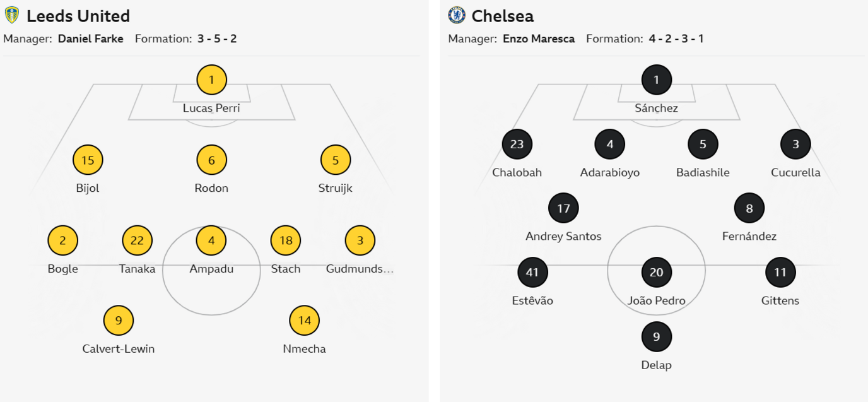The height and width of the screenshot is (402, 868).
Task: Click Calvert-Lewin's number 9 circle
Action: [119, 321]
